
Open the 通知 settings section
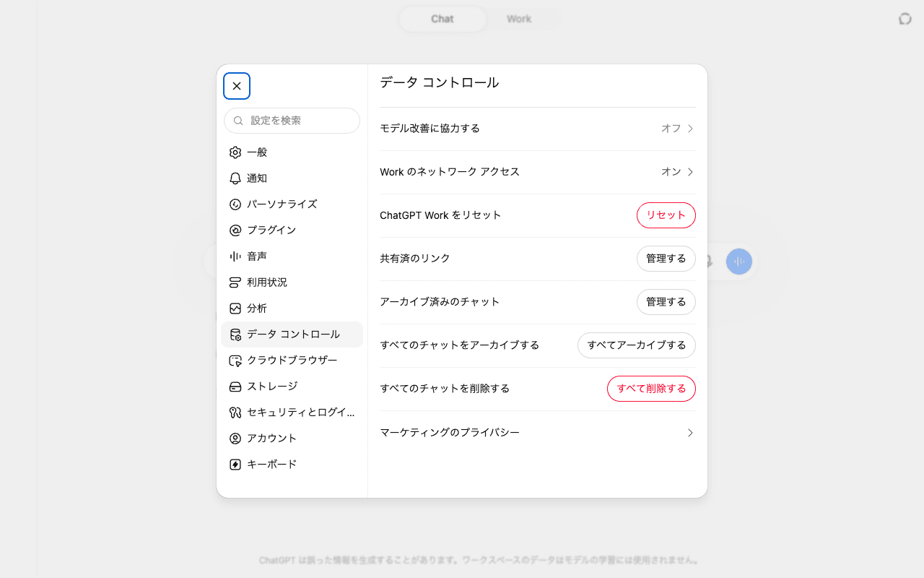click(292, 178)
